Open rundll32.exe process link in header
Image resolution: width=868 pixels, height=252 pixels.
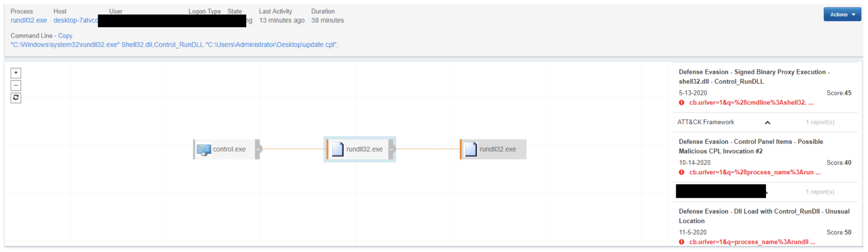29,20
